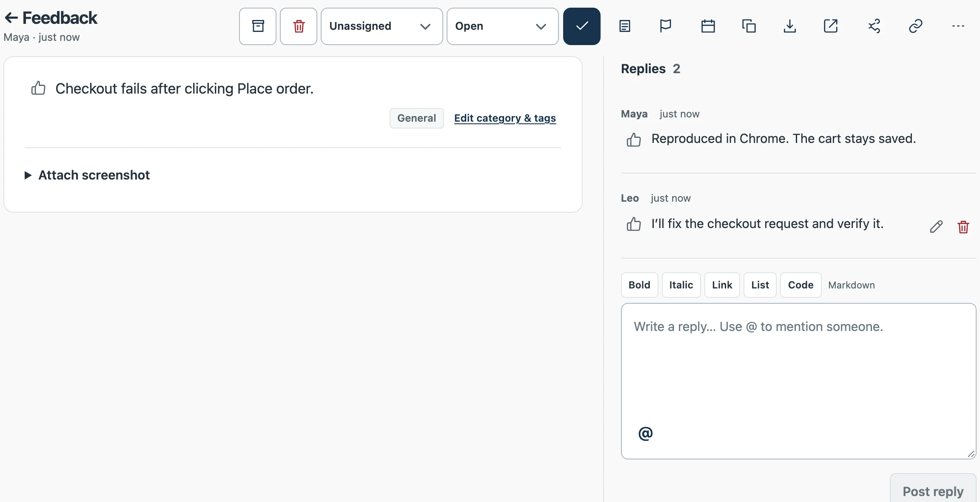Focus the Write a reply text area
This screenshot has width=980, height=502.
[798, 381]
